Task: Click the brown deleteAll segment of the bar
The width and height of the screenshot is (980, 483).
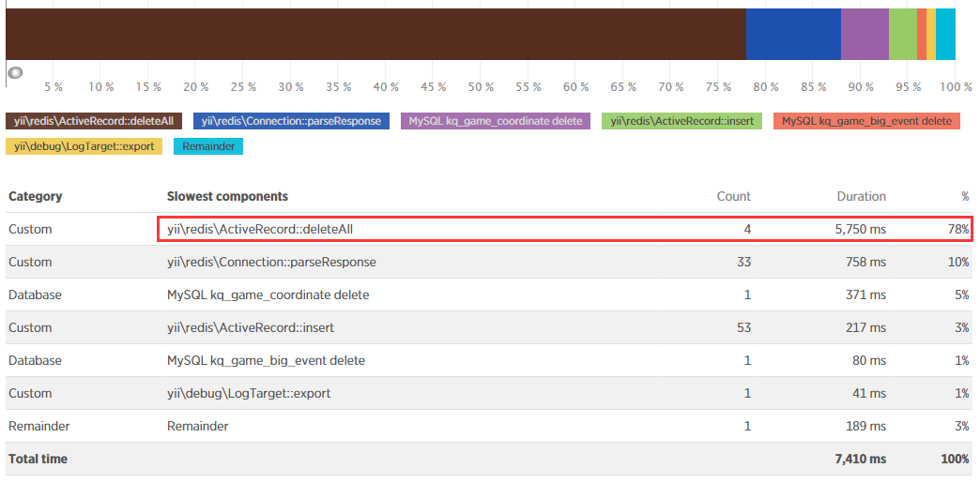Action: click(x=375, y=35)
